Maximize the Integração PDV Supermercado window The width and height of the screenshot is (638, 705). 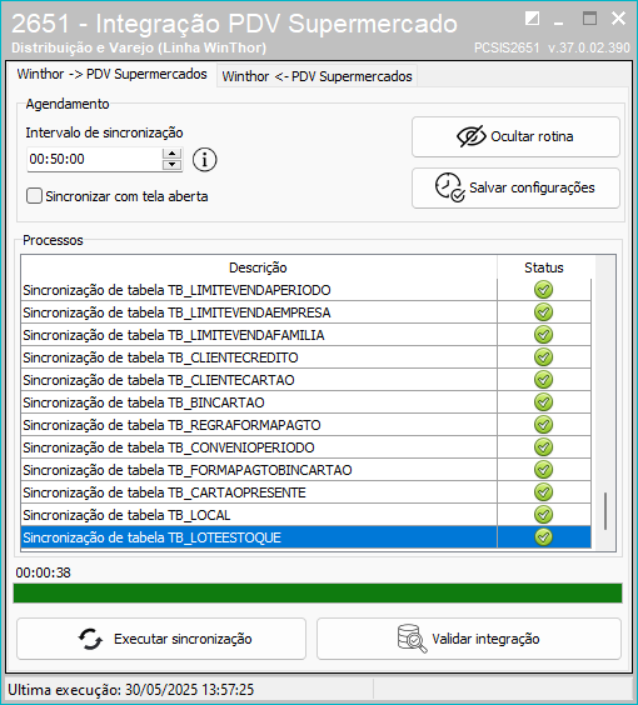pos(589,19)
